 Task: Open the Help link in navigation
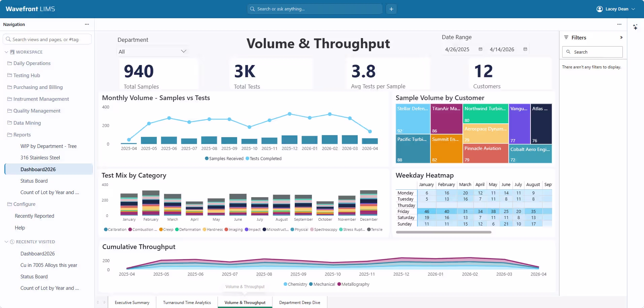[20, 228]
